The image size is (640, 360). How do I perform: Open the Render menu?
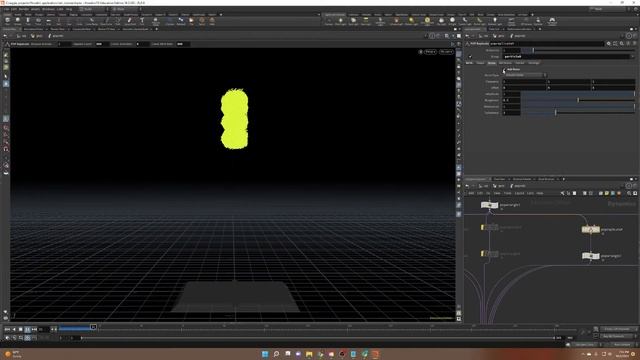click(x=24, y=9)
